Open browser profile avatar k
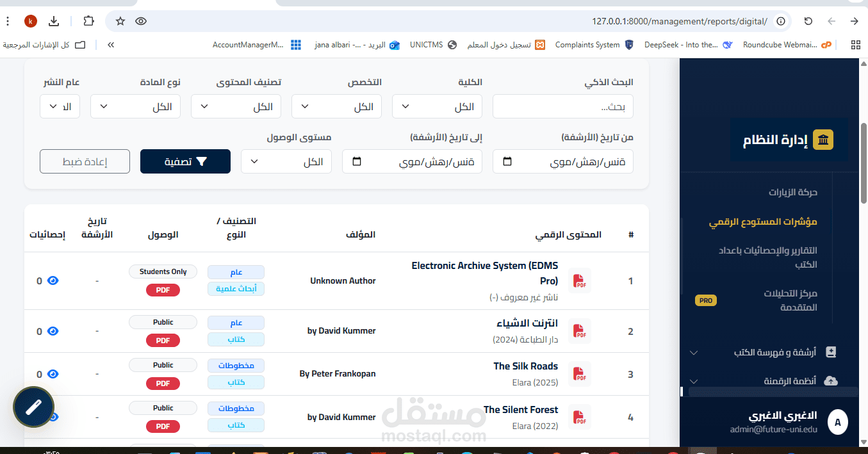Image resolution: width=868 pixels, height=454 pixels. tap(31, 21)
